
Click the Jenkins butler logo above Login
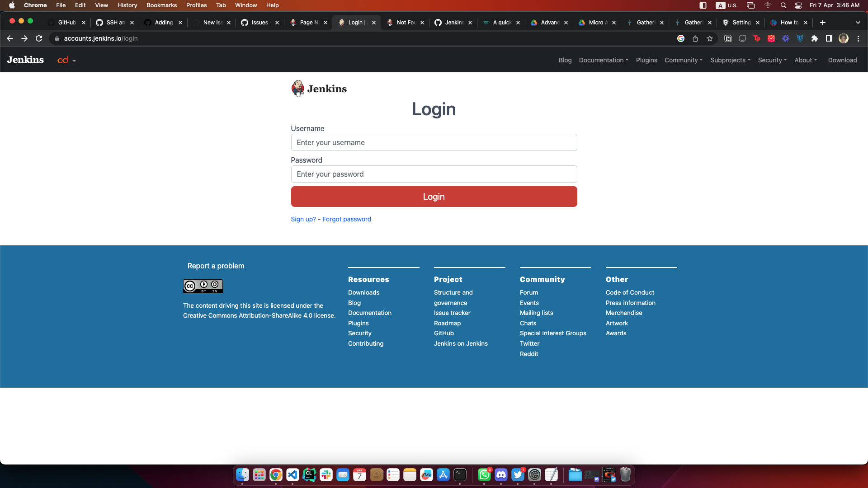point(297,89)
